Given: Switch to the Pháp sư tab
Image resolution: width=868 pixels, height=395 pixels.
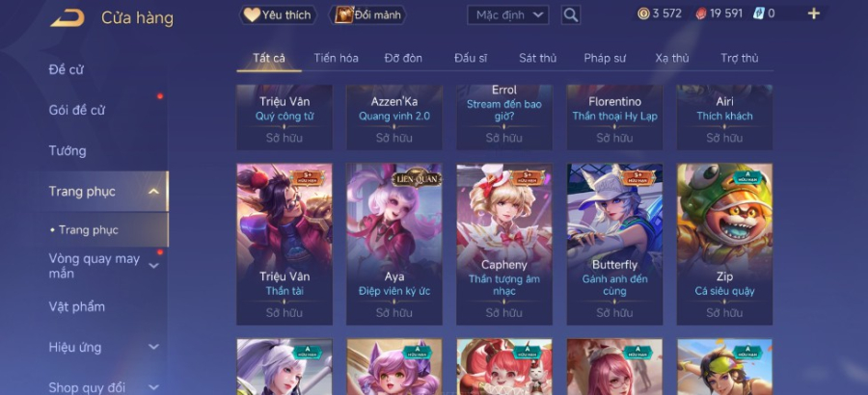Looking at the screenshot, I should pos(605,58).
